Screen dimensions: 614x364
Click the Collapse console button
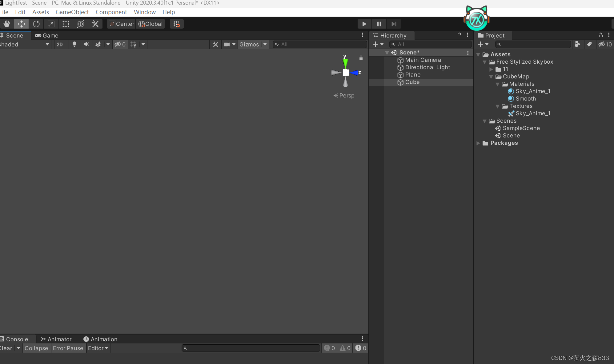(36, 348)
